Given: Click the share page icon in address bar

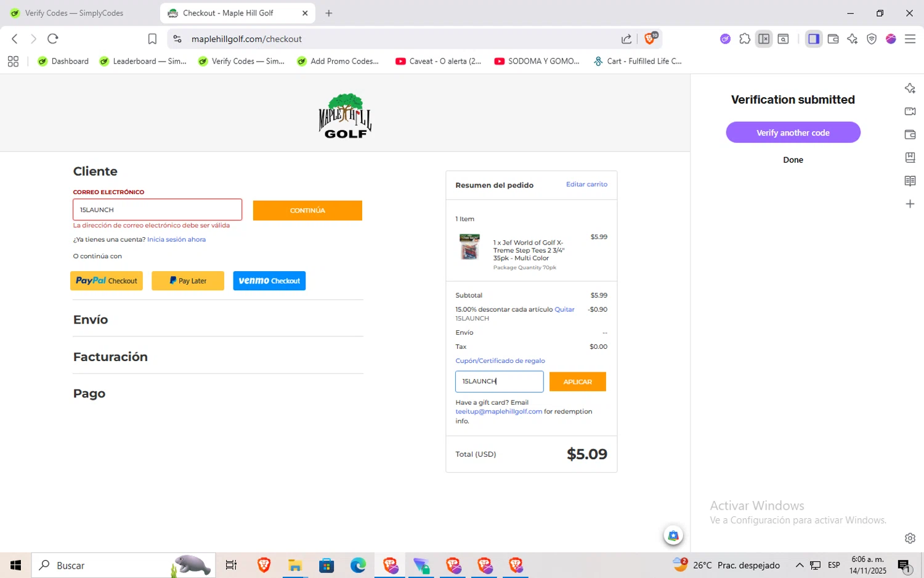Looking at the screenshot, I should pyautogui.click(x=626, y=39).
